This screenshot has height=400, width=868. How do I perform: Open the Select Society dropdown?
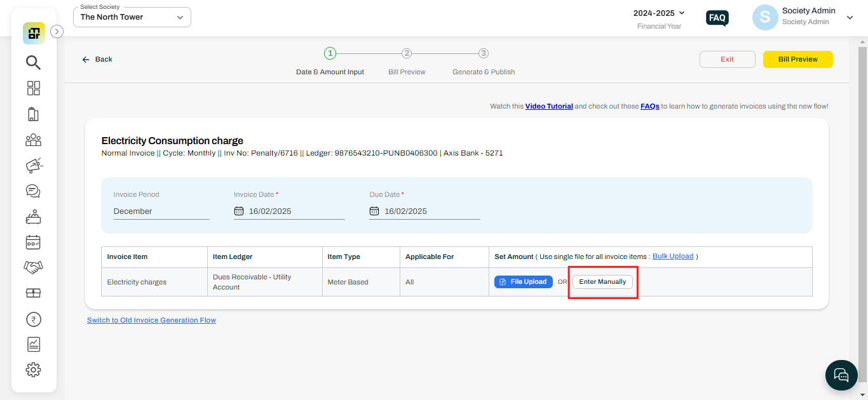point(132,17)
